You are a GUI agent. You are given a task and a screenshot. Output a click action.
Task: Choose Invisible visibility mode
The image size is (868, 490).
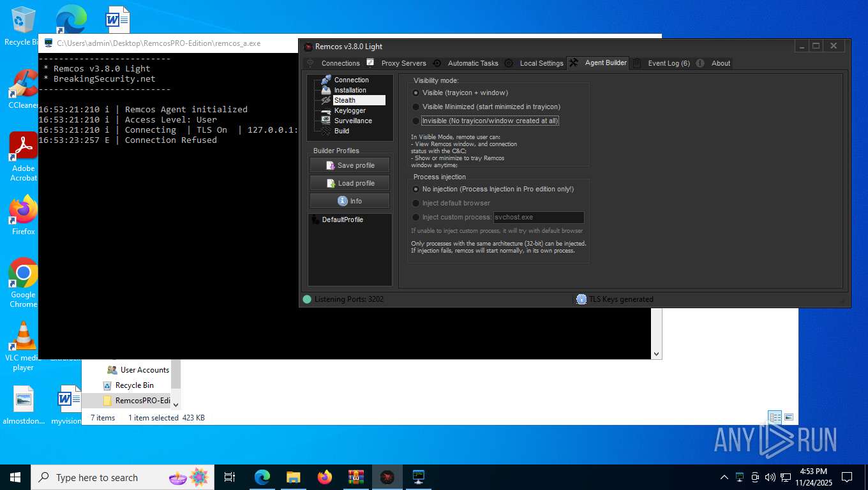tap(485, 121)
